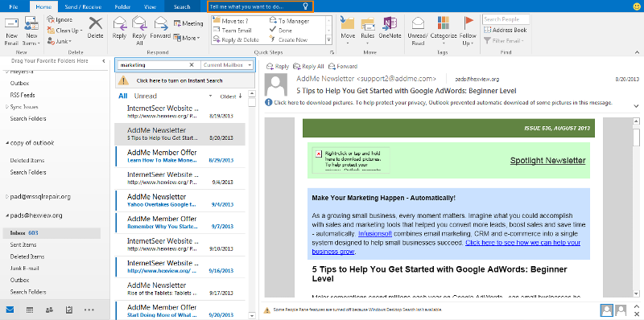Click Forward in the reading pane

point(343,66)
